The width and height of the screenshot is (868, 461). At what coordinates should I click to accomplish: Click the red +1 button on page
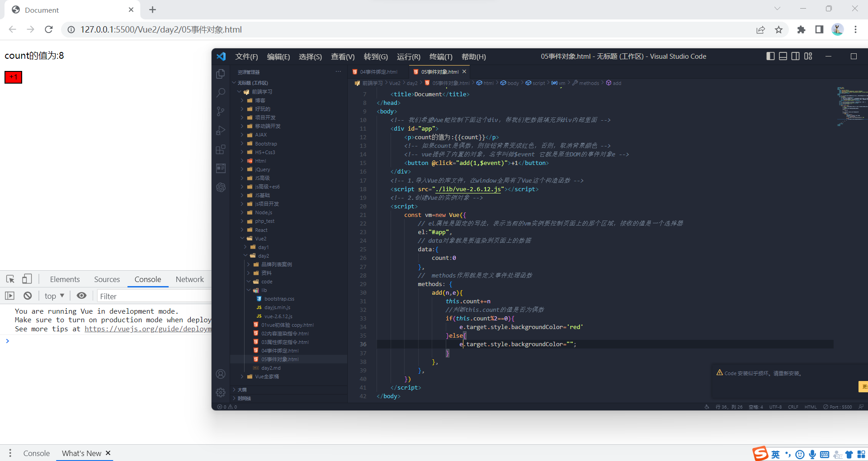(13, 77)
